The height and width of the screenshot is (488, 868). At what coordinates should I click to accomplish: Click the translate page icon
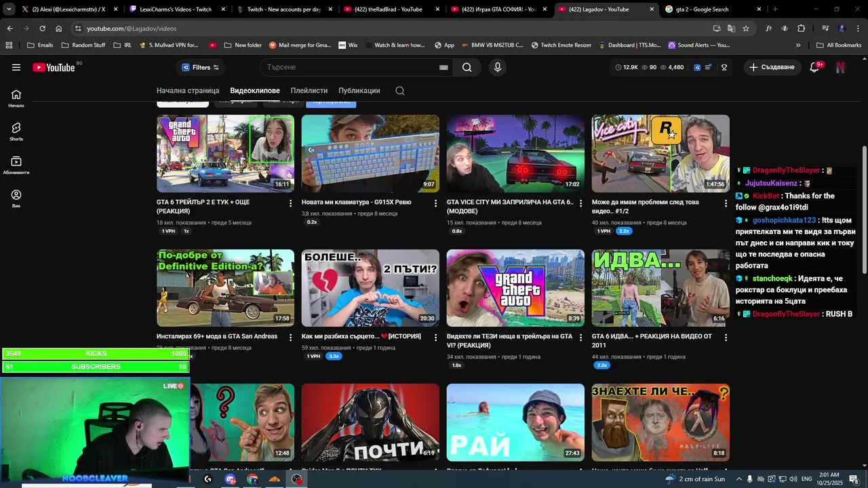(731, 28)
